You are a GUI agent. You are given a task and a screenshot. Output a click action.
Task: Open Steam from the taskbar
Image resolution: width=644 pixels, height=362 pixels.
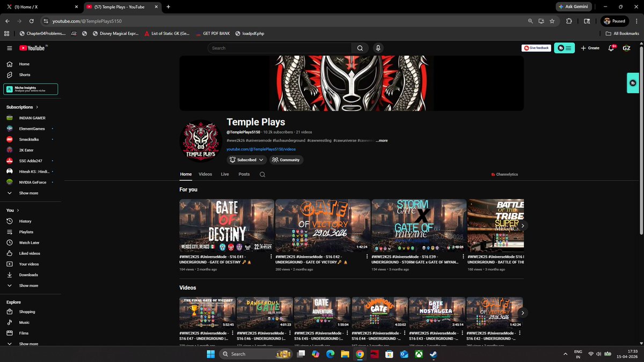[x=433, y=354]
